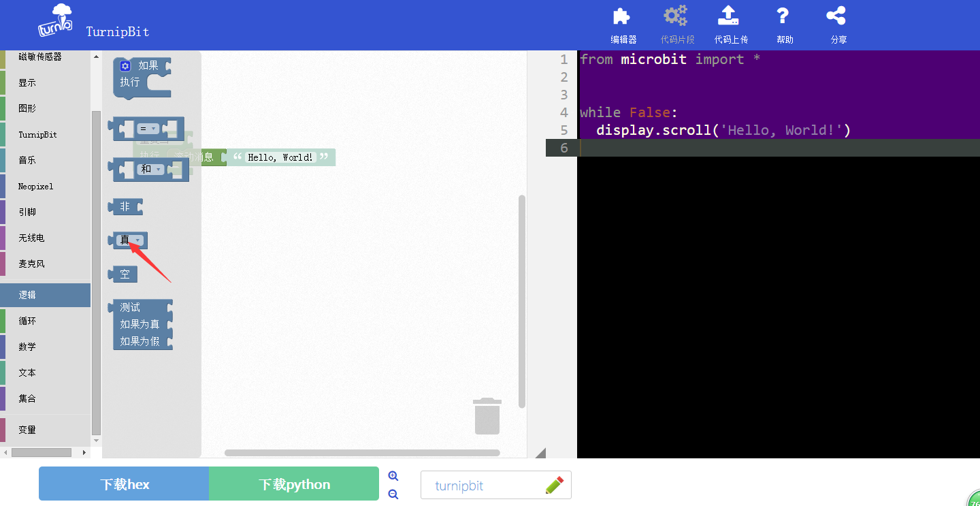Zoom in with magnifier plus icon
The height and width of the screenshot is (506, 980).
coord(393,476)
